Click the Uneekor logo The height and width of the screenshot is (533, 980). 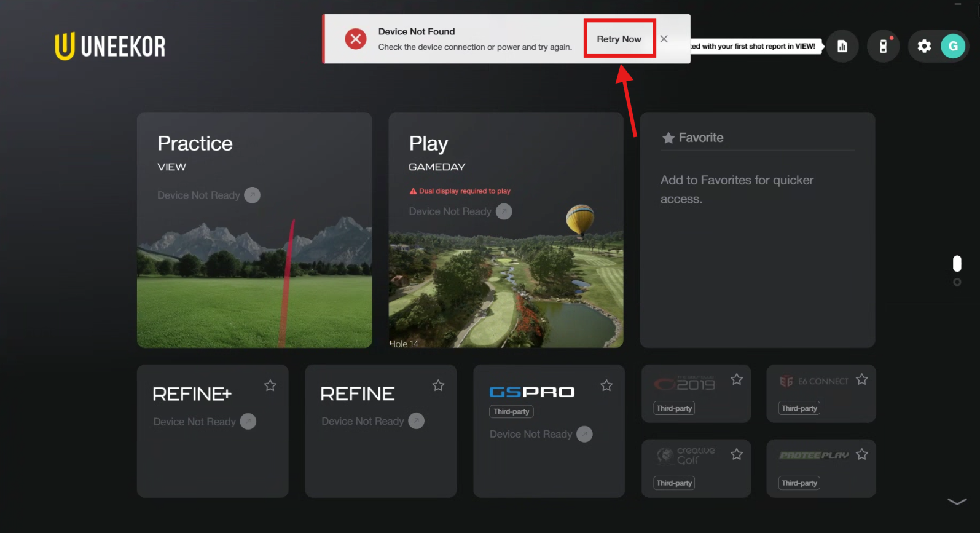pyautogui.click(x=110, y=46)
